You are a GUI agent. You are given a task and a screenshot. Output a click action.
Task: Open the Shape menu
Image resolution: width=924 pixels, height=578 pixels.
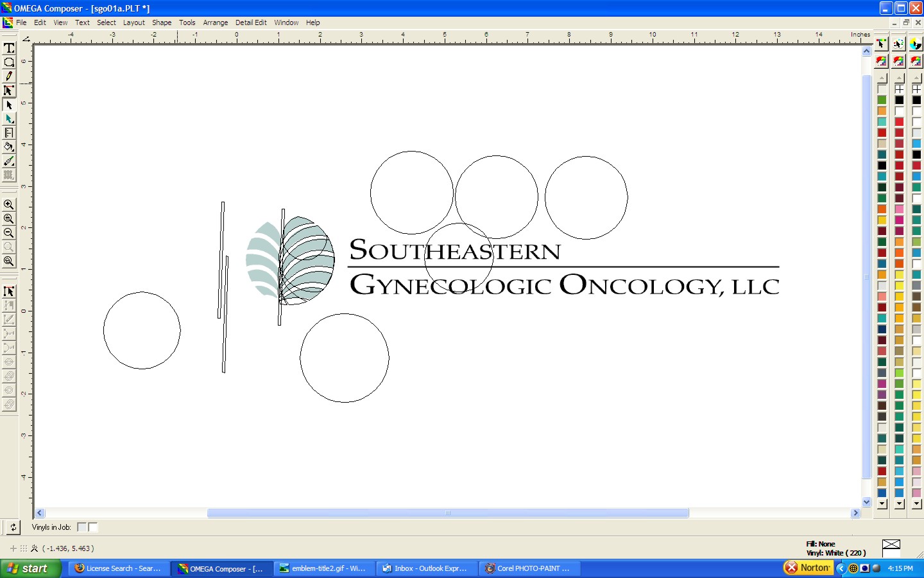coord(162,22)
